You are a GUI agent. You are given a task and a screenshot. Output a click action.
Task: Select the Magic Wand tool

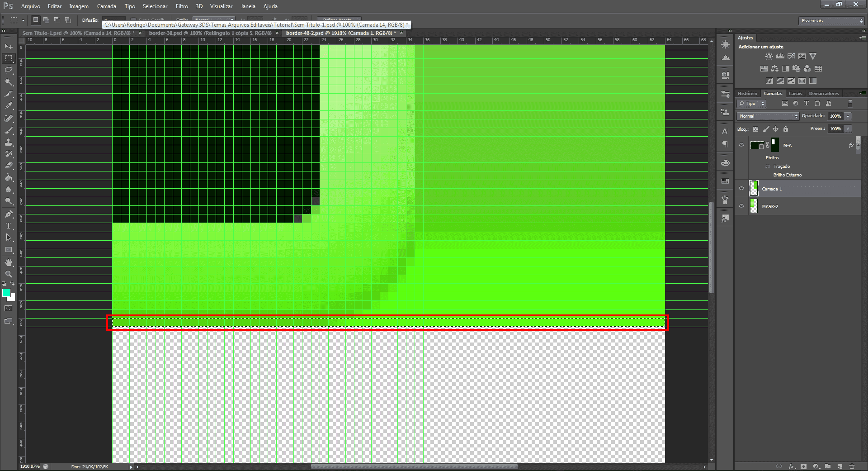(9, 82)
